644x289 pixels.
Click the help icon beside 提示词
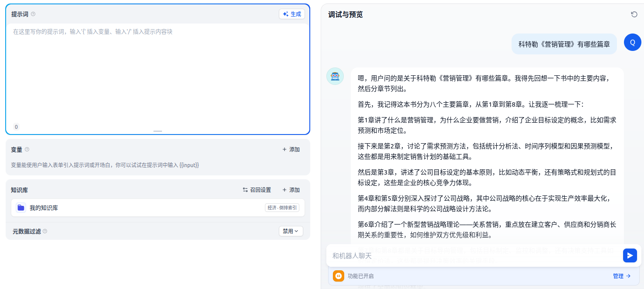click(x=33, y=14)
